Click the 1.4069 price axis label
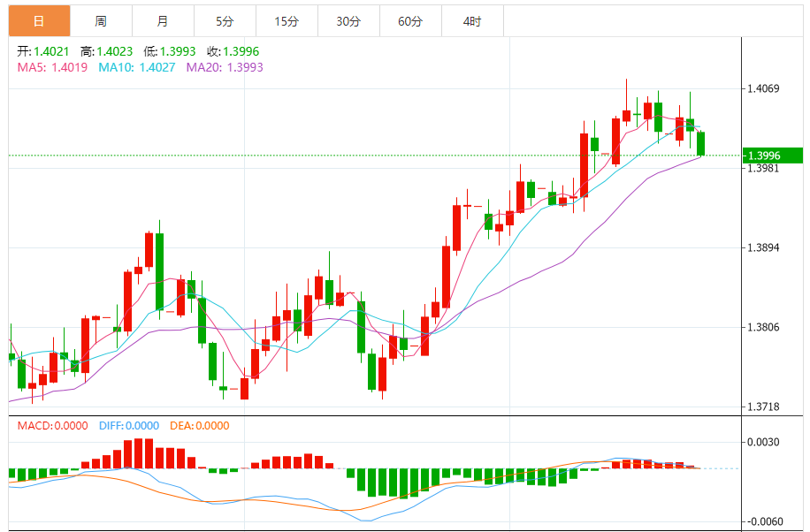The width and height of the screenshot is (810, 532). click(x=763, y=88)
